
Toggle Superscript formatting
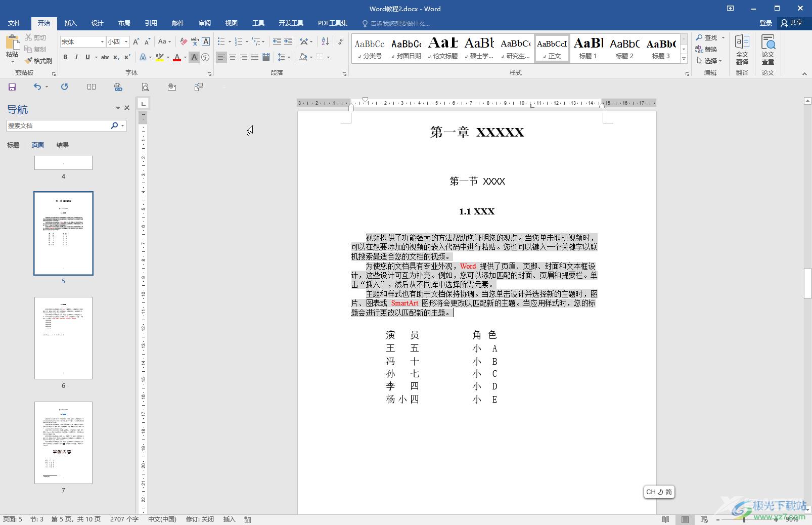point(127,57)
